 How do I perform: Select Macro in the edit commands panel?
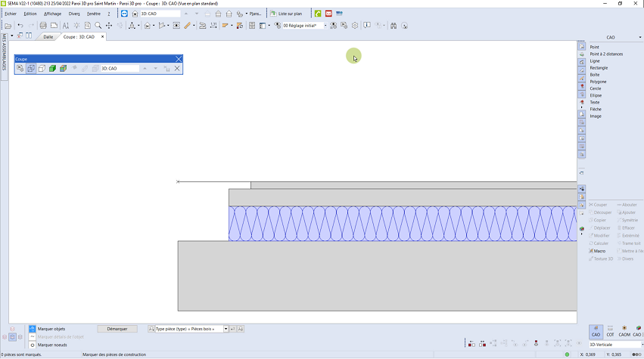tap(599, 251)
